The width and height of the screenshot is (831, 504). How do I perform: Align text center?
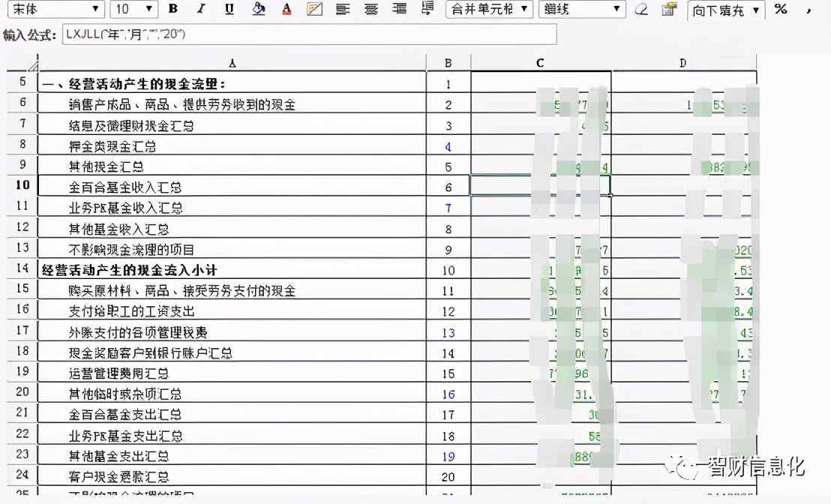(x=371, y=8)
